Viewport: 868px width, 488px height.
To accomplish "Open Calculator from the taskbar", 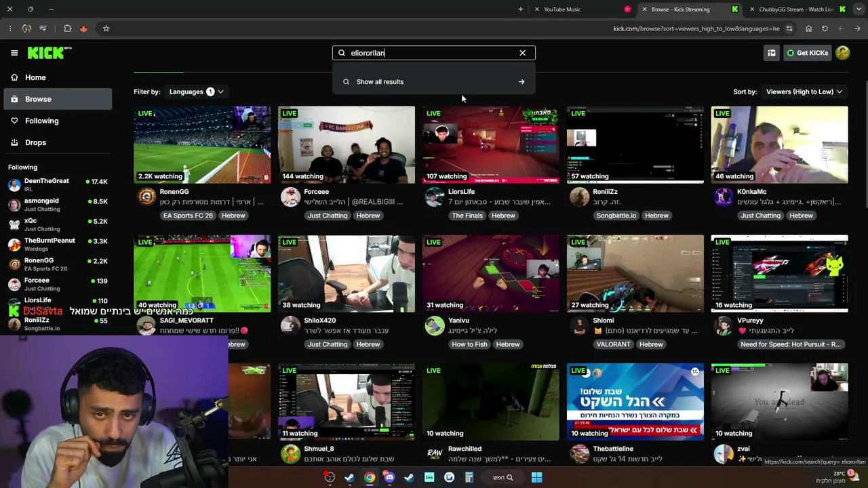I will click(x=469, y=477).
